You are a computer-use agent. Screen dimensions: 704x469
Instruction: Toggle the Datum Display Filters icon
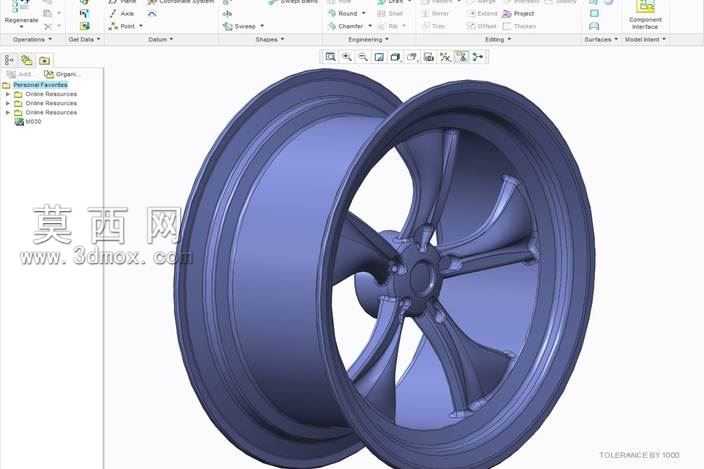[445, 57]
